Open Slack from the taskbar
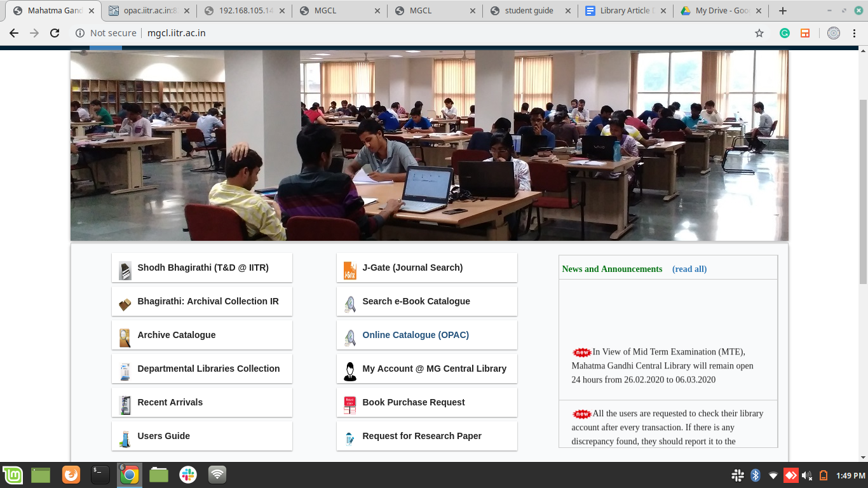 coord(188,475)
